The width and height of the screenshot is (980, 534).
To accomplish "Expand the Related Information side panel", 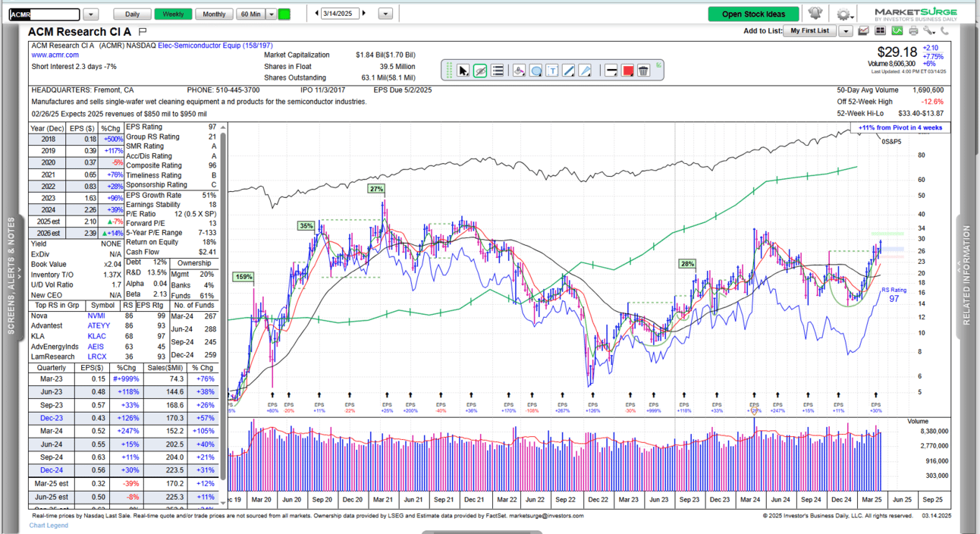I will pos(966,275).
